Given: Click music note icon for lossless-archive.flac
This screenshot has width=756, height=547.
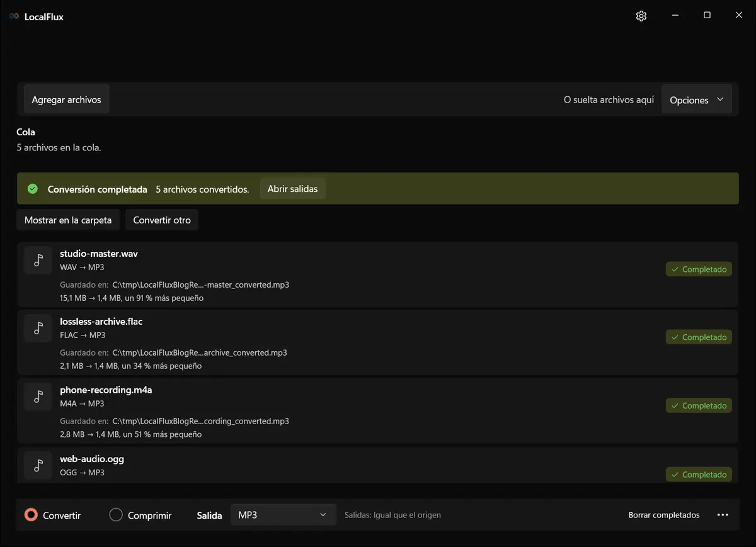Looking at the screenshot, I should [x=38, y=328].
